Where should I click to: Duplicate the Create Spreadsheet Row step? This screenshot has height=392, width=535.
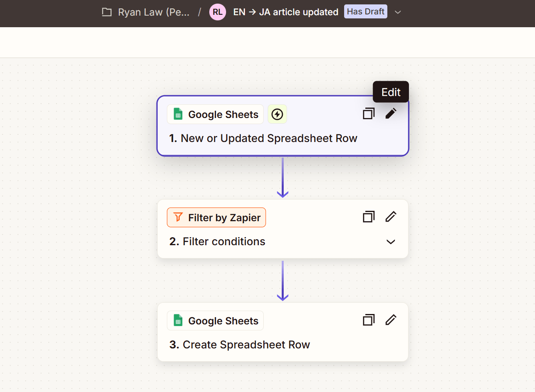(369, 320)
